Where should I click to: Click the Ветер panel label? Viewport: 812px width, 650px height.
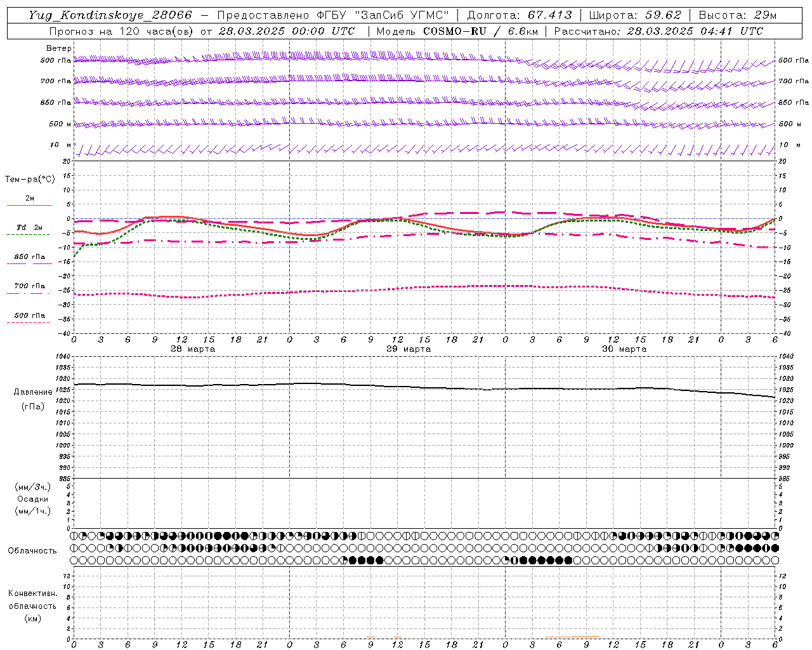pos(59,48)
